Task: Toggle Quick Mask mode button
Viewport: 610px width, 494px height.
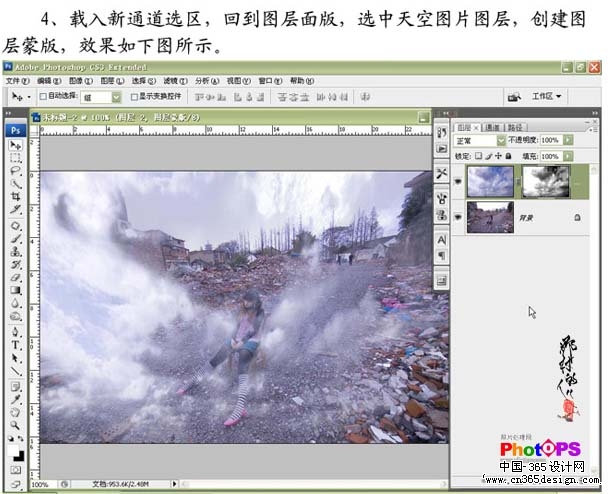Action: click(x=16, y=470)
